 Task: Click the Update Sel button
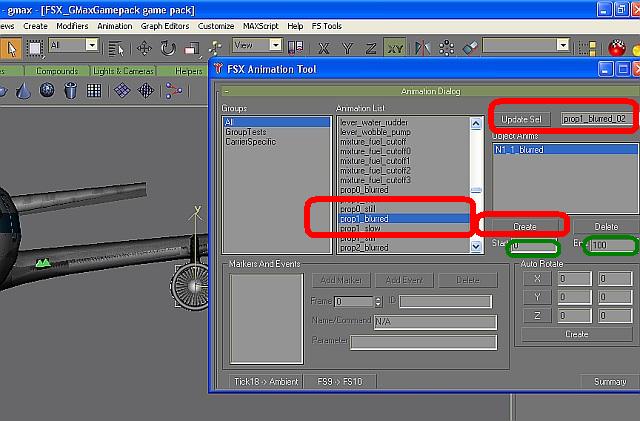pyautogui.click(x=521, y=119)
